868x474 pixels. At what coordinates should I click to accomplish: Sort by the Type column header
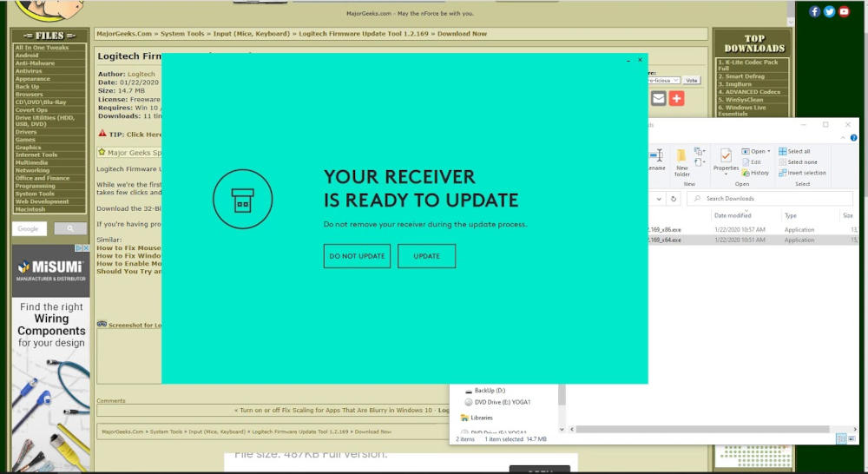click(x=791, y=215)
